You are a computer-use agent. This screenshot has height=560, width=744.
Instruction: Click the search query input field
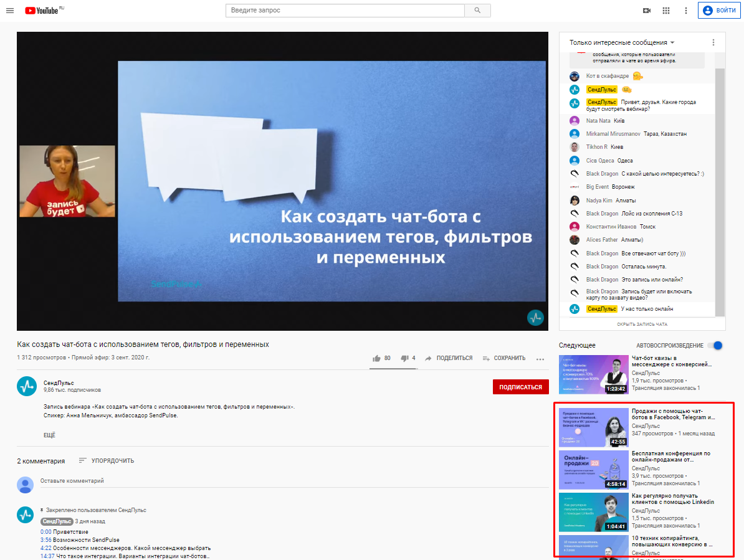(345, 11)
